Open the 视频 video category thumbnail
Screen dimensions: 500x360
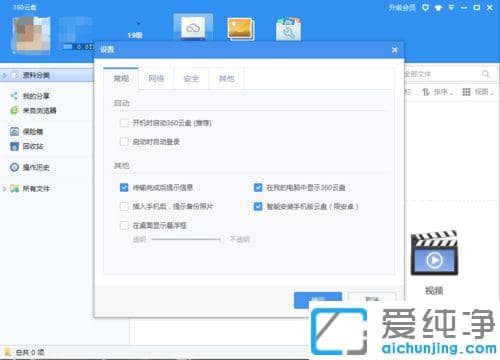coord(434,253)
